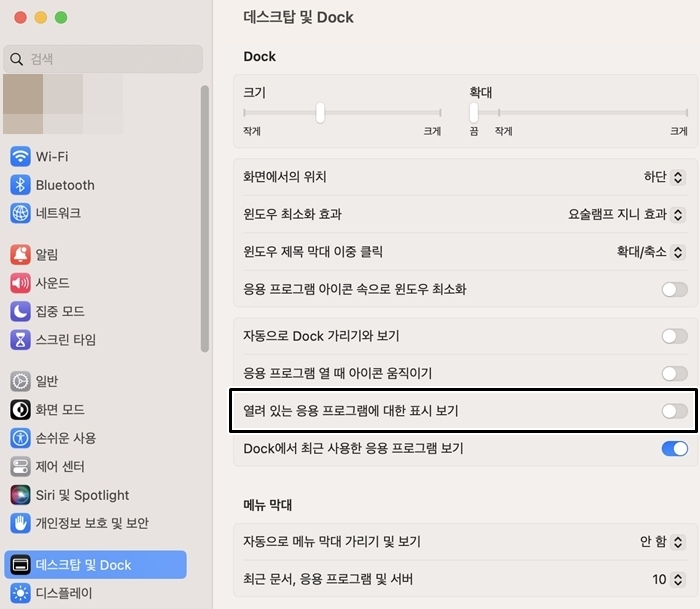Screen dimensions: 700x609
Task: Click the 네트워크 globe icon
Action: pyautogui.click(x=20, y=213)
